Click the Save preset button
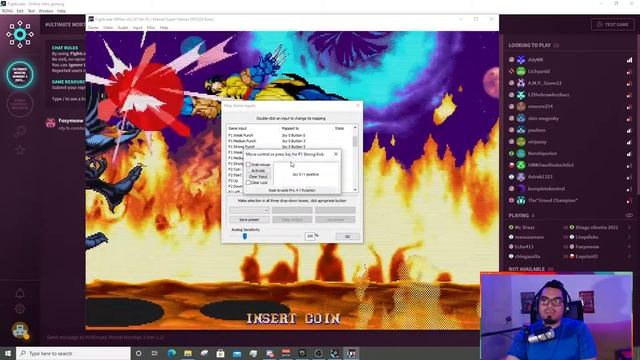Image resolution: width=640 pixels, height=360 pixels. 249,220
